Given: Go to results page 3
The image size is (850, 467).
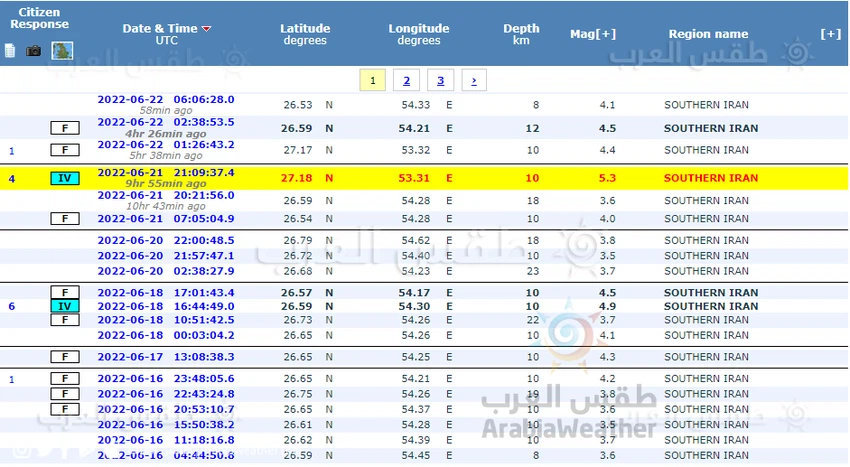Looking at the screenshot, I should (440, 81).
